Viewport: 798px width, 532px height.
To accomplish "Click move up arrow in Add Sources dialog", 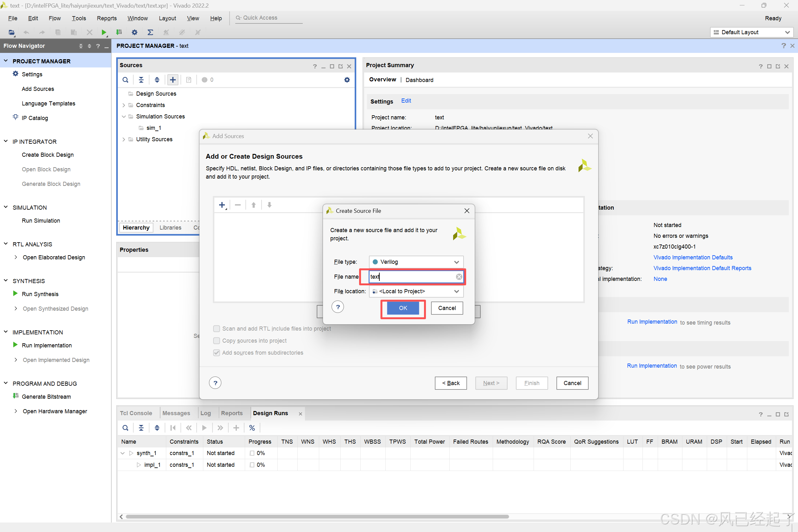I will tap(253, 205).
